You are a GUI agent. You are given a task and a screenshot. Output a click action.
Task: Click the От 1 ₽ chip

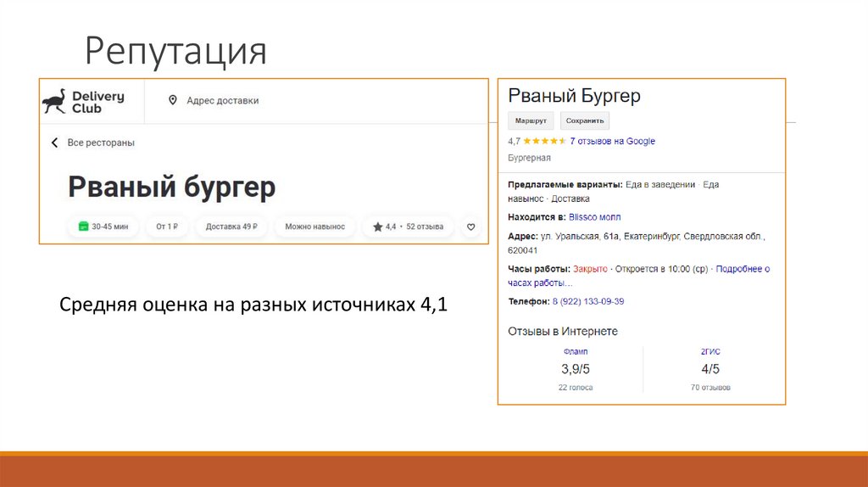click(167, 227)
